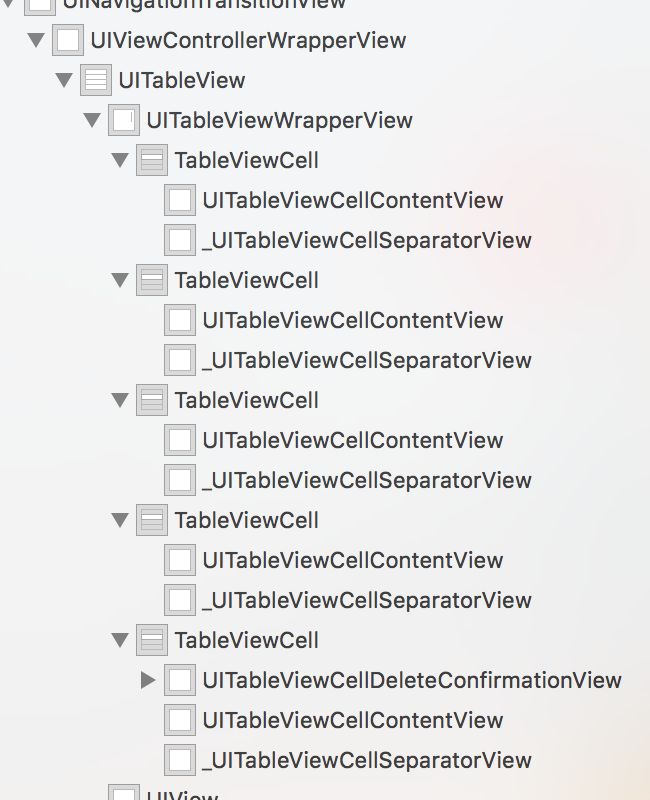The width and height of the screenshot is (650, 800).
Task: Select second TableViewCell's UITableViewCellContentView label
Action: click(353, 320)
